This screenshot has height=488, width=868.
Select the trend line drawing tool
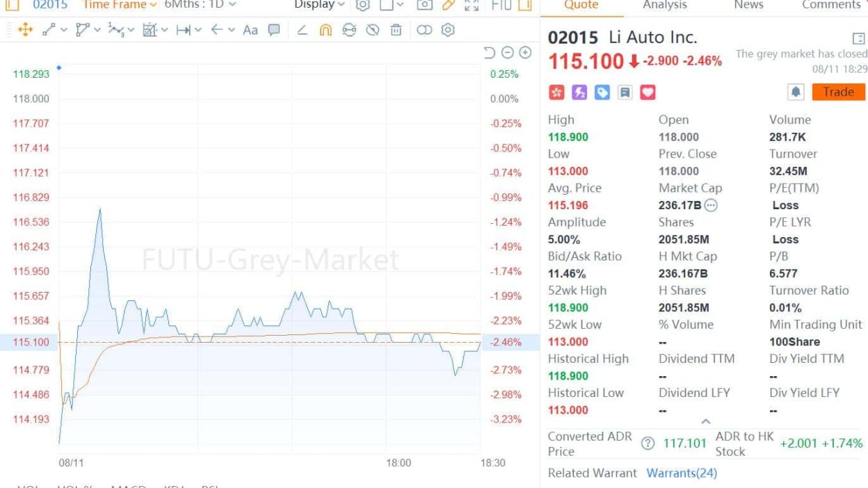pyautogui.click(x=48, y=30)
